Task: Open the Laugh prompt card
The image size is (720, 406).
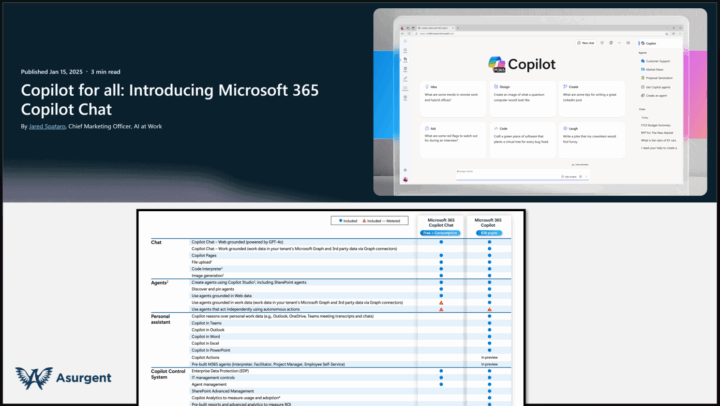Action: pyautogui.click(x=592, y=140)
